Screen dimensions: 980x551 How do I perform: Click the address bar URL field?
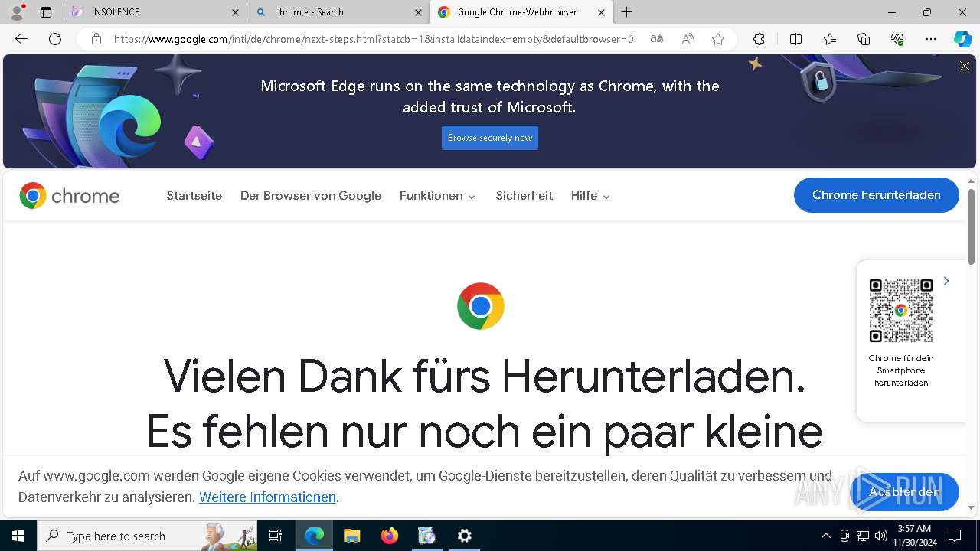coord(374,39)
